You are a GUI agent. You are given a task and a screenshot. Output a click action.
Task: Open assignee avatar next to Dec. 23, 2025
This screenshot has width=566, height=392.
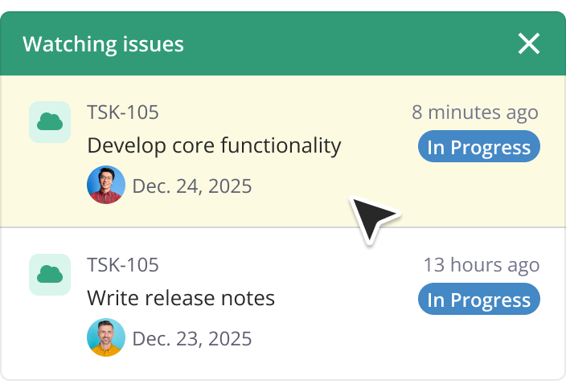pos(106,338)
